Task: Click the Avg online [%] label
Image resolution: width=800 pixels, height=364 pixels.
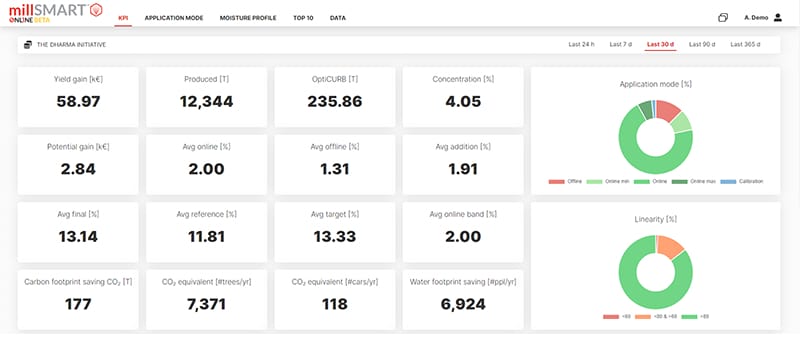Action: point(206,147)
